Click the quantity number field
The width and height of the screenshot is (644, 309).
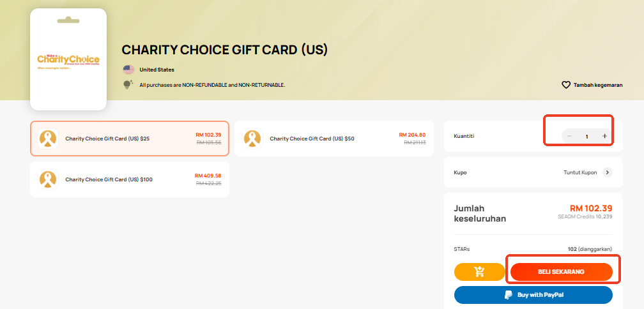pos(587,136)
